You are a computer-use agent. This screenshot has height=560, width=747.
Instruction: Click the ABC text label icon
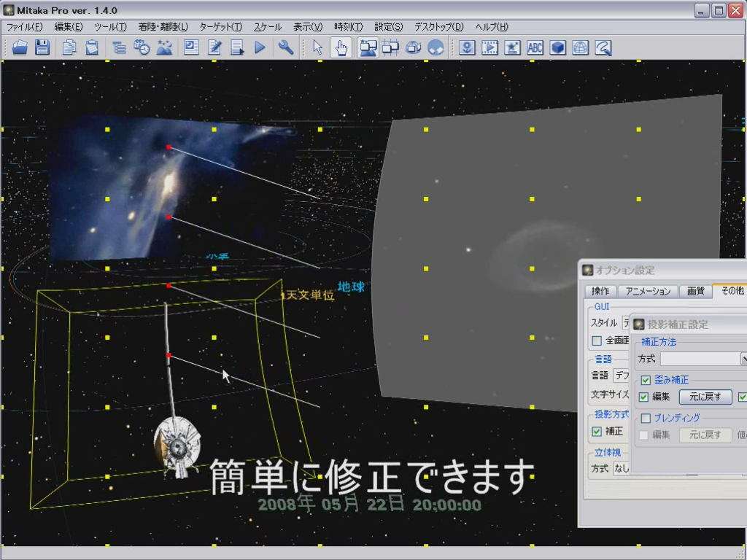pyautogui.click(x=535, y=47)
